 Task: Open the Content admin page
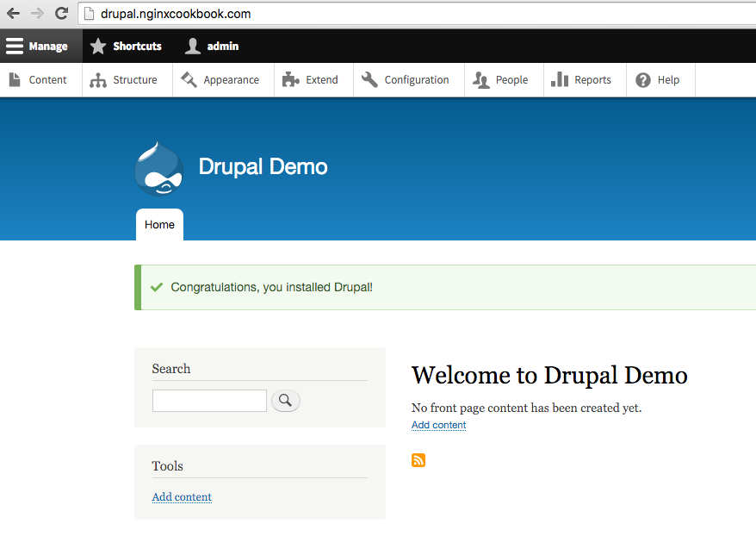38,80
